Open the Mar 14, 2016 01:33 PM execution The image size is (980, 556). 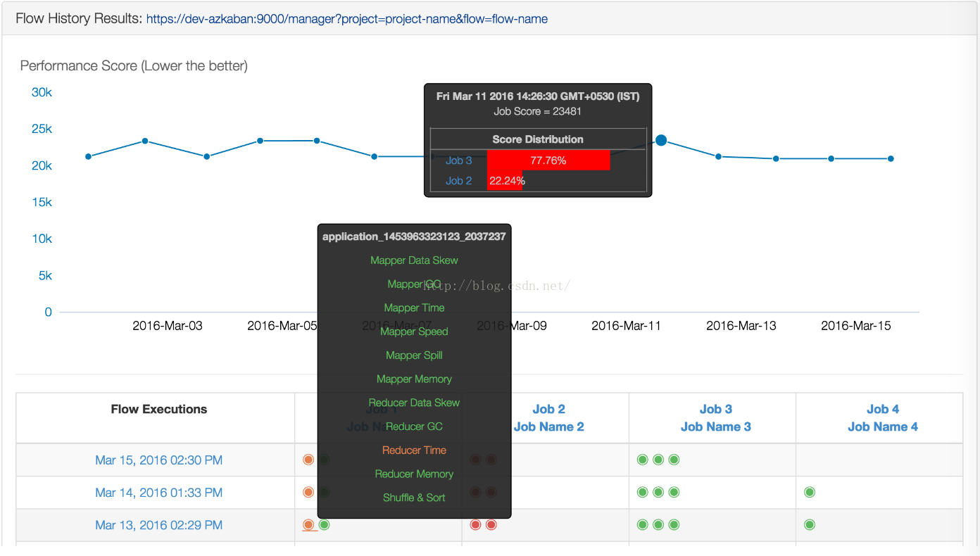click(158, 493)
